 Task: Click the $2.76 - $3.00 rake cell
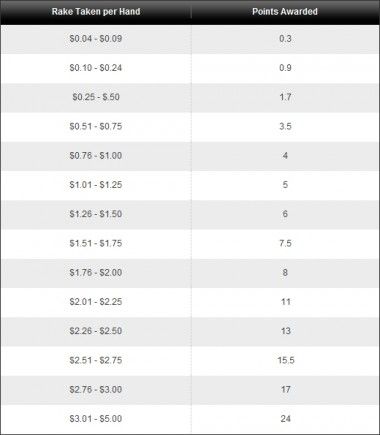[x=96, y=390]
